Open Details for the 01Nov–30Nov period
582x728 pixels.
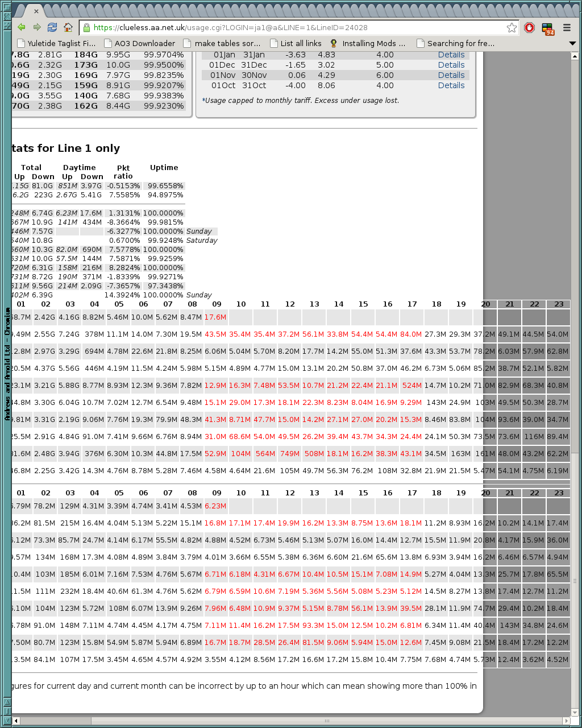point(451,75)
